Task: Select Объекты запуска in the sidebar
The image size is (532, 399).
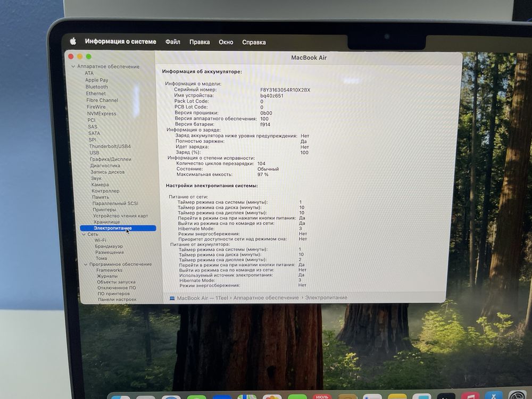Action: tap(116, 282)
